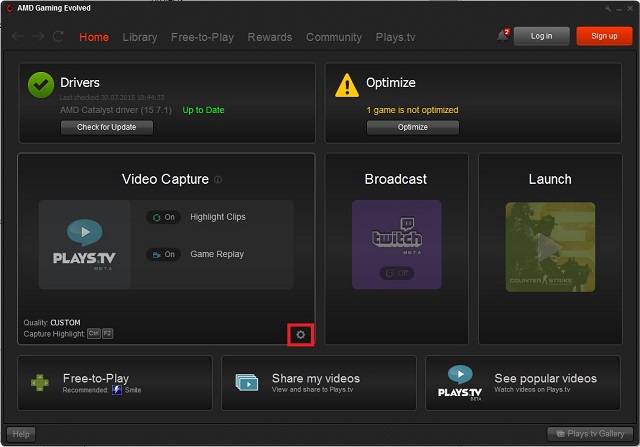This screenshot has width=640, height=447.
Task: Open the Free-to-Play tab
Action: 202,37
